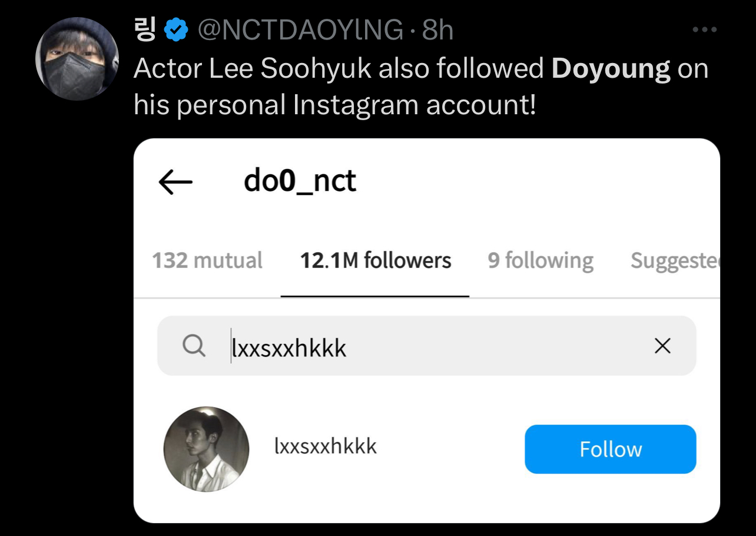The image size is (756, 536).
Task: Click the @NCTDAOYLNG handle
Action: point(300,30)
